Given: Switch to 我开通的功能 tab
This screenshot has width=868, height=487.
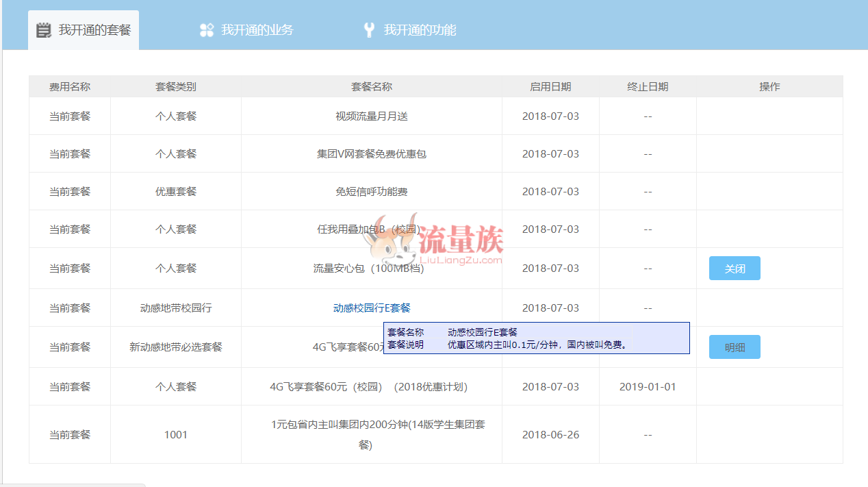Looking at the screenshot, I should [409, 30].
